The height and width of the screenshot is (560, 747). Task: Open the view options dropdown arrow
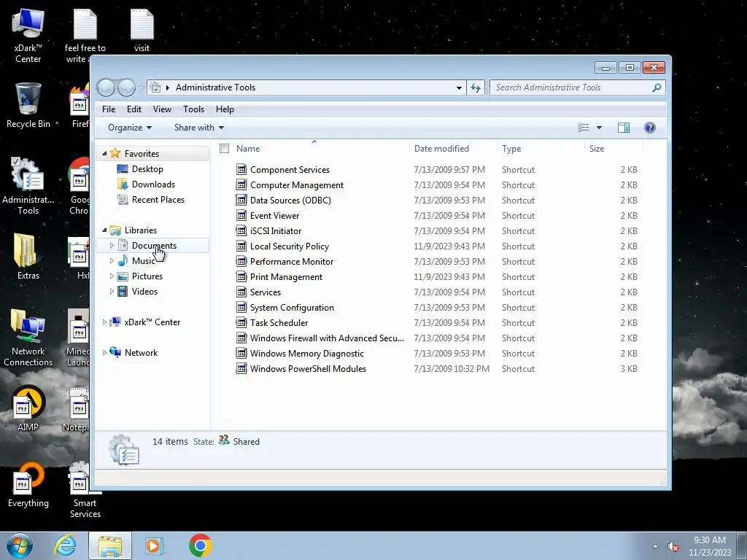click(x=600, y=128)
